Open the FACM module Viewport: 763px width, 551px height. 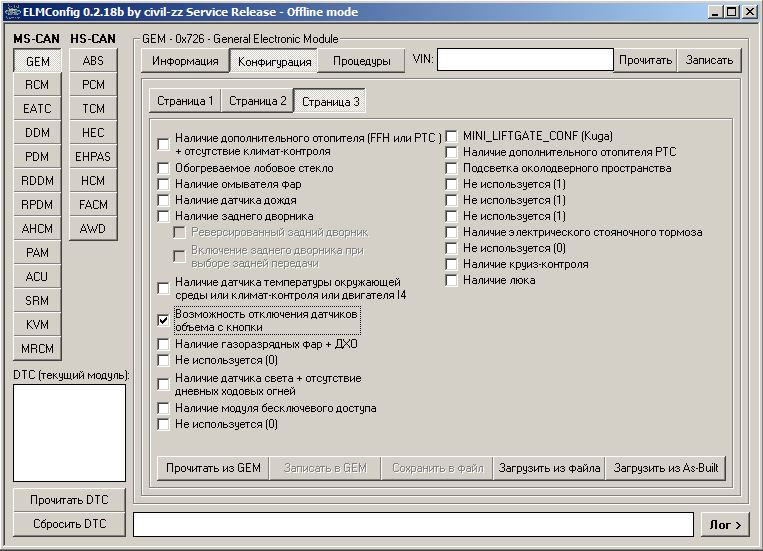coord(93,204)
